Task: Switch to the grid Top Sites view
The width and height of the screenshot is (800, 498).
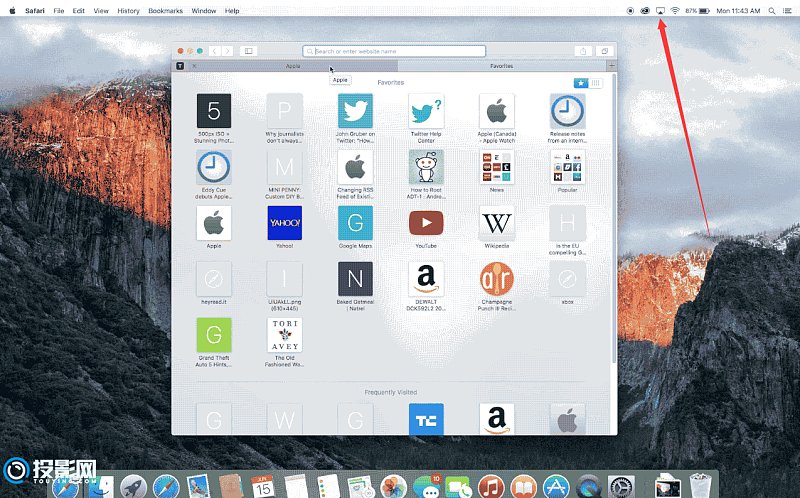Action: [x=596, y=83]
